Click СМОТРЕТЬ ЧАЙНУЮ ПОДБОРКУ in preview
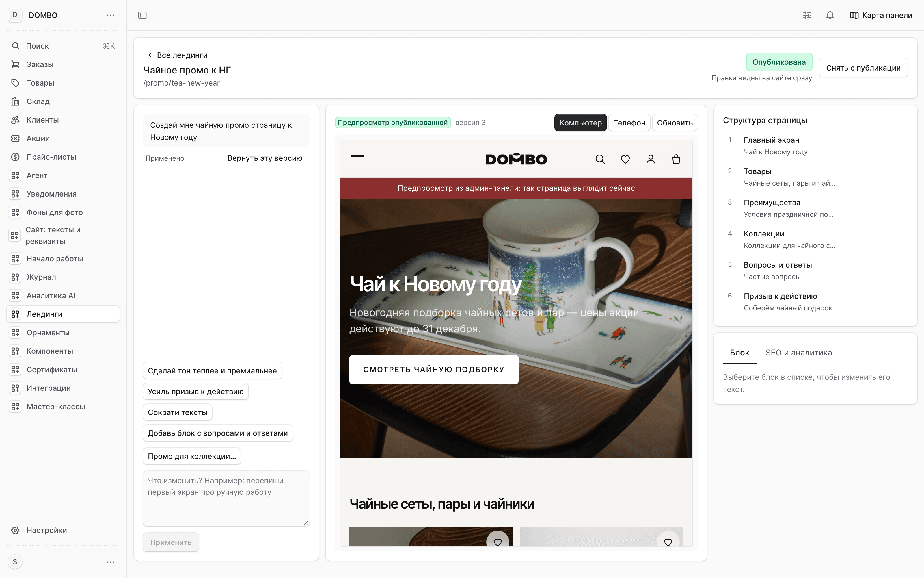 pos(434,370)
